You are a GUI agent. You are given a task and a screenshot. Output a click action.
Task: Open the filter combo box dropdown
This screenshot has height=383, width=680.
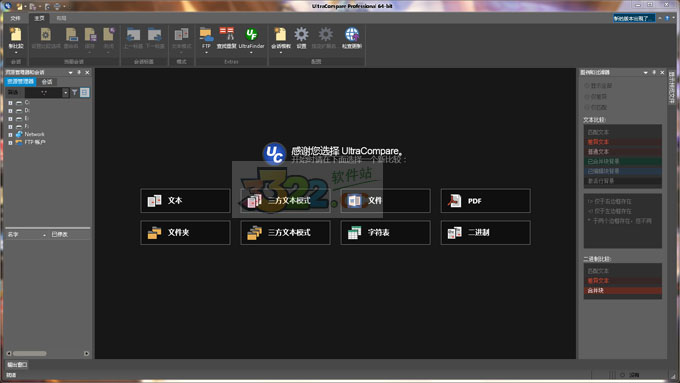click(x=65, y=92)
